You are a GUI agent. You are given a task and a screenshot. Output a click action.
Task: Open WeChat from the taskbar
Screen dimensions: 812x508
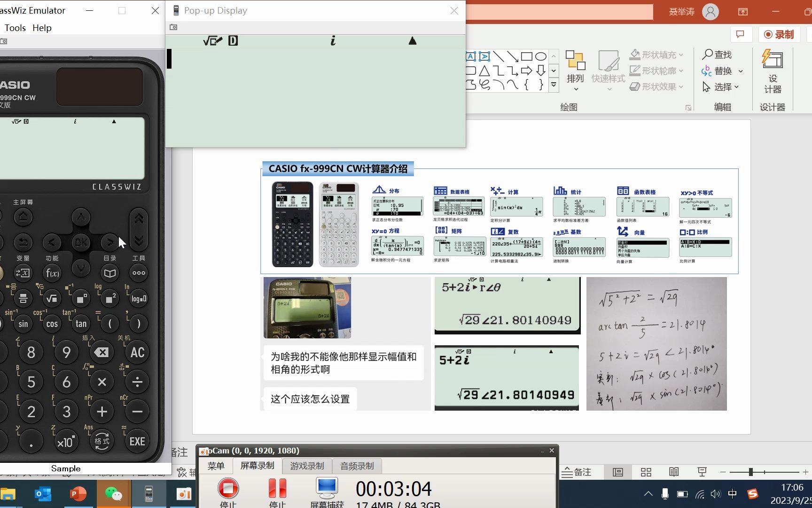(x=113, y=494)
